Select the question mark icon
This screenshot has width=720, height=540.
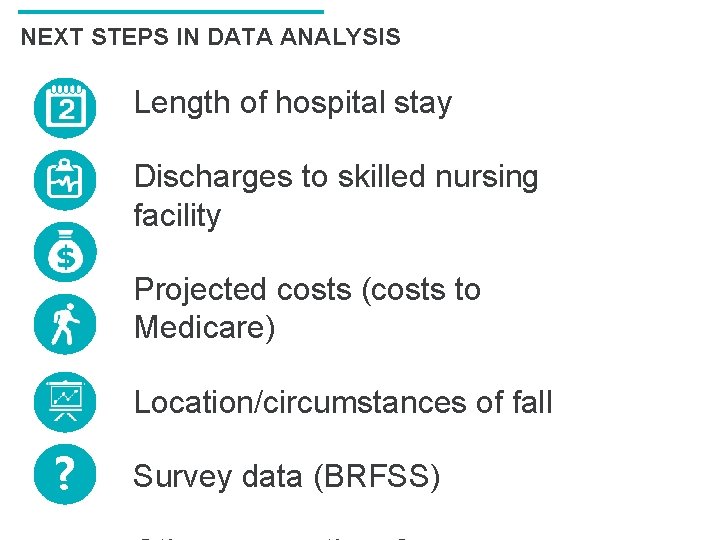pos(65,474)
